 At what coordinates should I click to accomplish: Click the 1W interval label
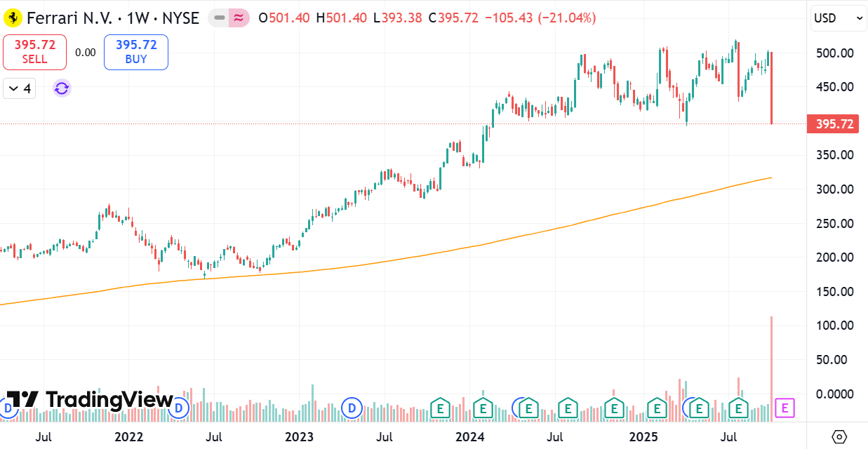tap(138, 18)
